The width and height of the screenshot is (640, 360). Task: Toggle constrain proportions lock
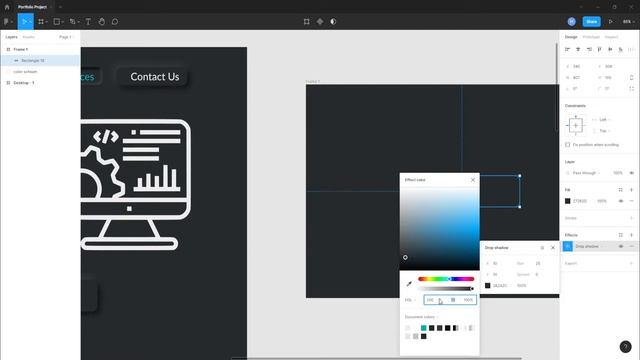(x=631, y=78)
